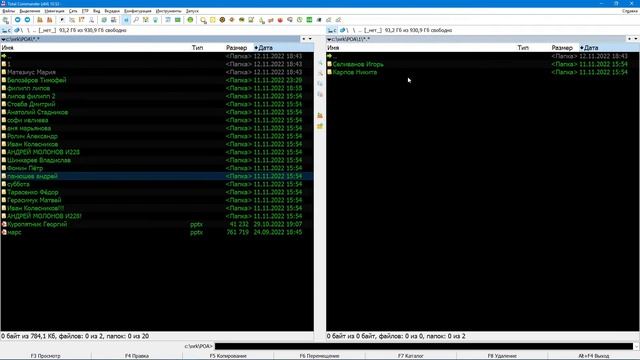Open the Файлы menu
Screen dimensions: 640x360
point(9,11)
